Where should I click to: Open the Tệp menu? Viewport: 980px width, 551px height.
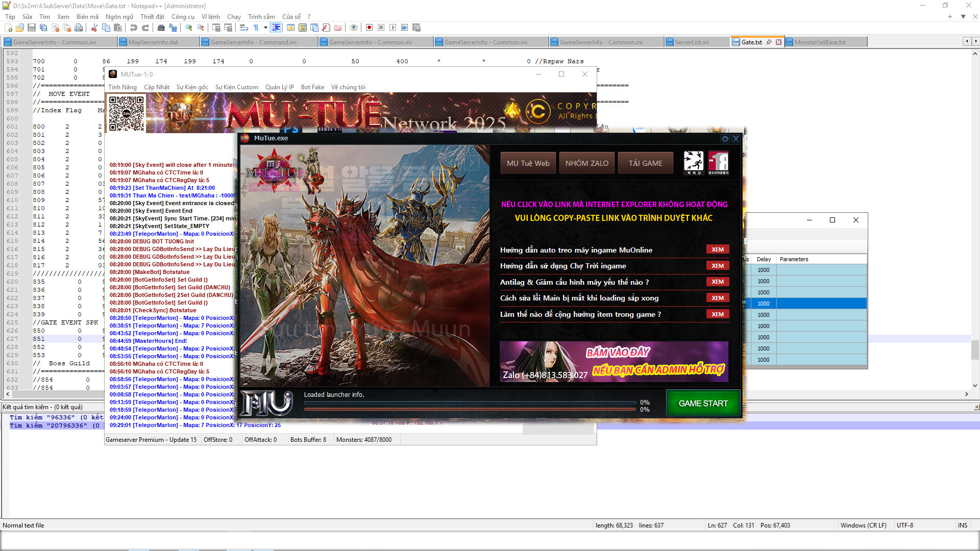[x=10, y=17]
